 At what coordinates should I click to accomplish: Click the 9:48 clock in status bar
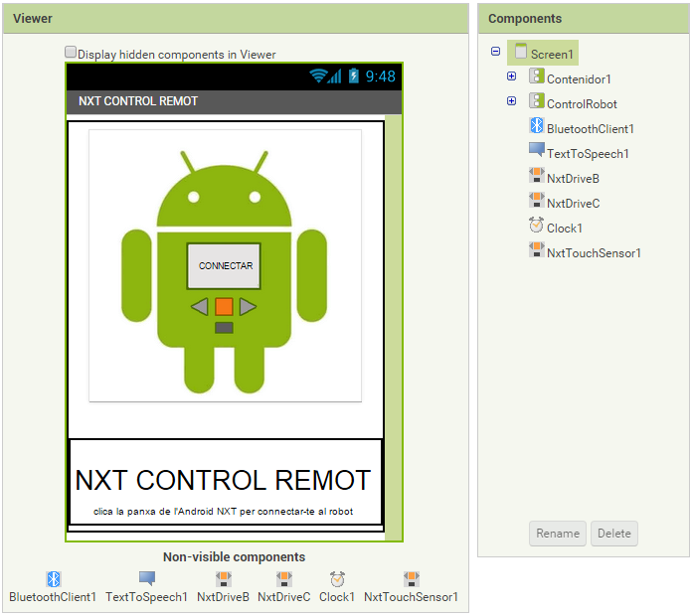381,77
